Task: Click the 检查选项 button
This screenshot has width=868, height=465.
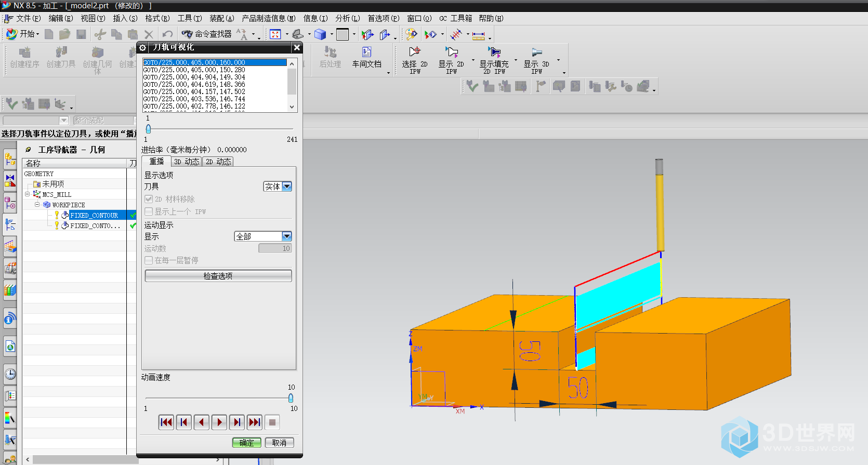Action: (x=218, y=276)
